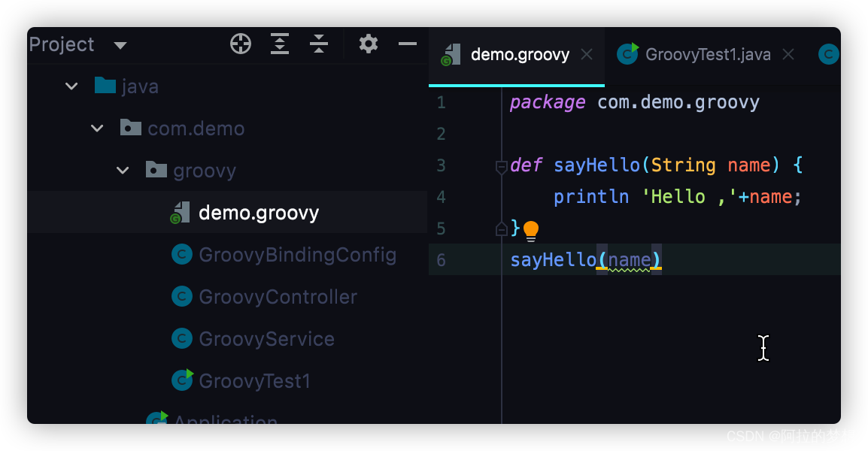Click the Project panel title
Screen dimensions: 868x451
click(x=62, y=44)
